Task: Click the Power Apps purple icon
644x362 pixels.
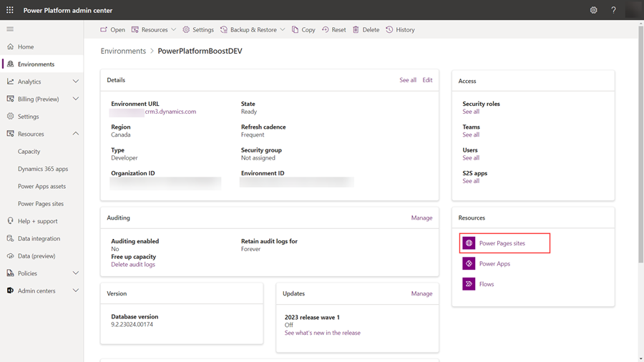Action: [x=469, y=263]
